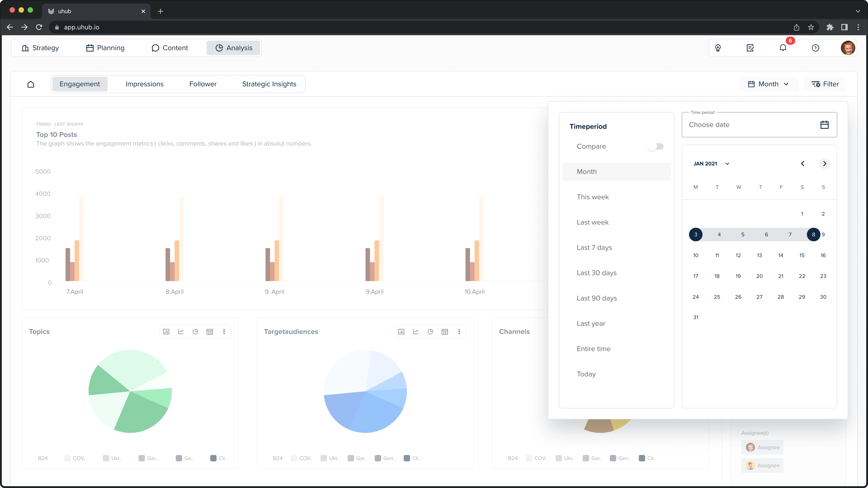Show table view for Targetaudiences
Image resolution: width=868 pixels, height=488 pixels.
445,332
